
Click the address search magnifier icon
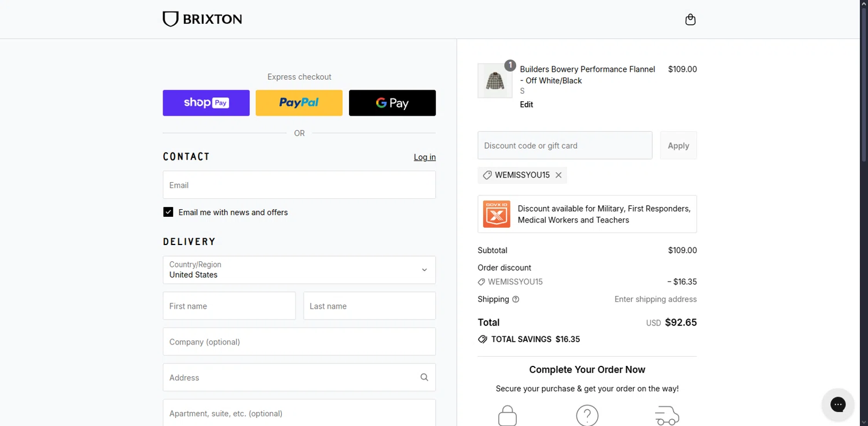[424, 377]
